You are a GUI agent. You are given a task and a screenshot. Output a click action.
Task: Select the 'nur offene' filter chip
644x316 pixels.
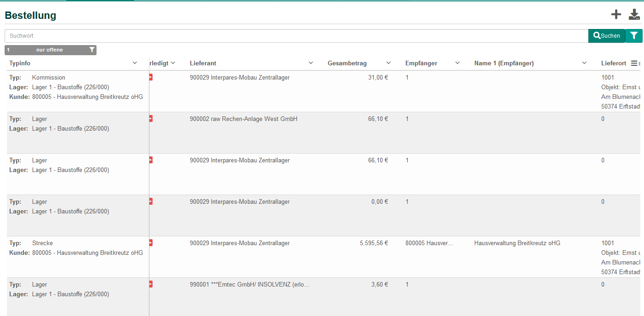50,50
